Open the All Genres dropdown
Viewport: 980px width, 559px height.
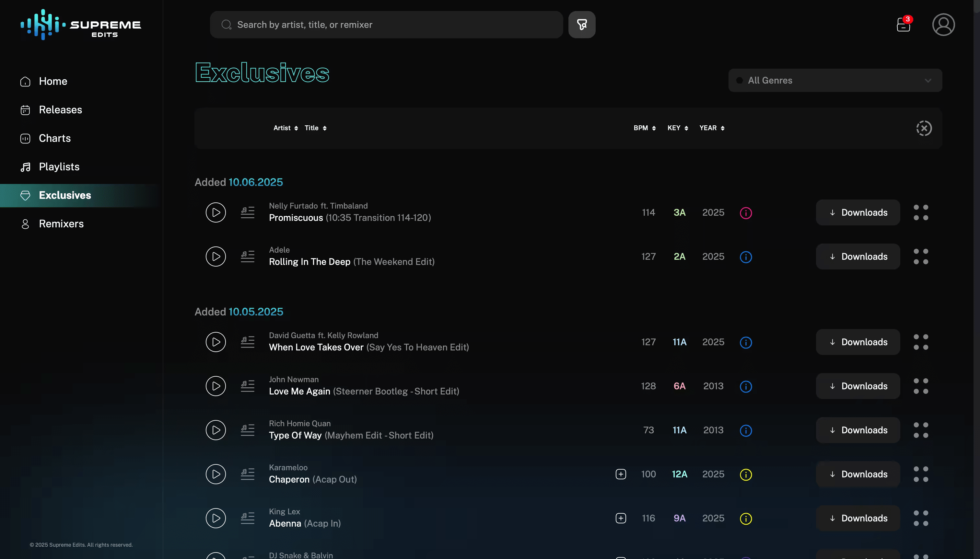tap(834, 80)
